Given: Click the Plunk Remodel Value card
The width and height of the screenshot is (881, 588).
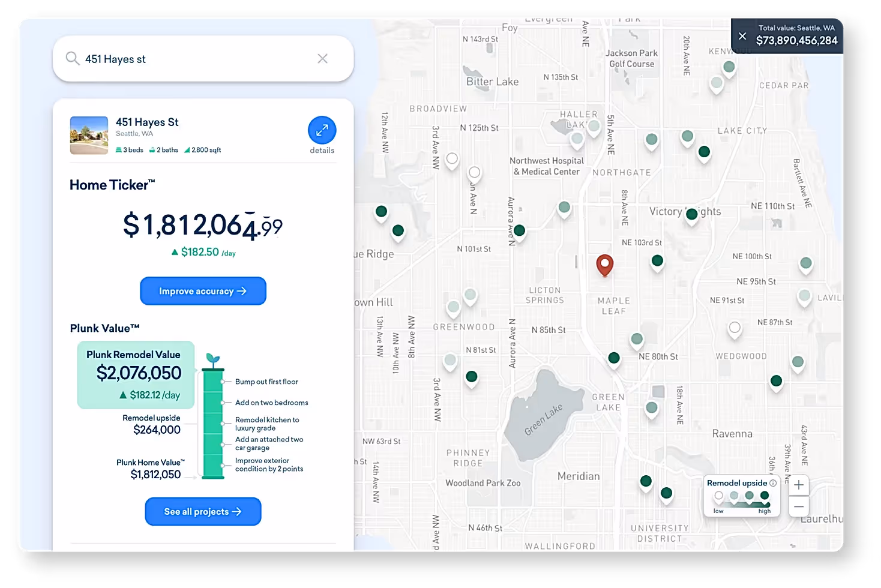Looking at the screenshot, I should pos(136,375).
